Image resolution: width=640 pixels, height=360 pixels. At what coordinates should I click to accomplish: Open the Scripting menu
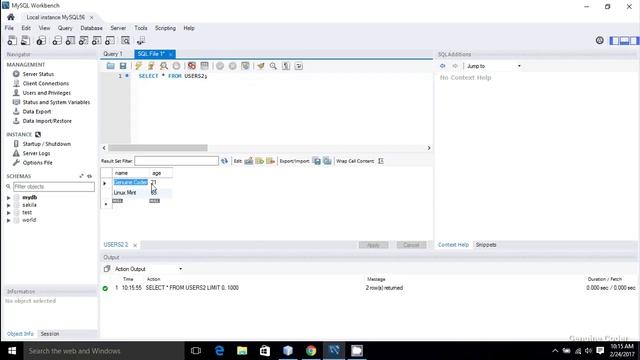pyautogui.click(x=165, y=28)
